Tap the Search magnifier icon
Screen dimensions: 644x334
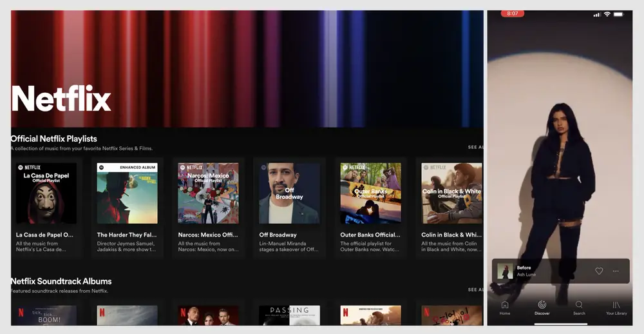(x=579, y=305)
